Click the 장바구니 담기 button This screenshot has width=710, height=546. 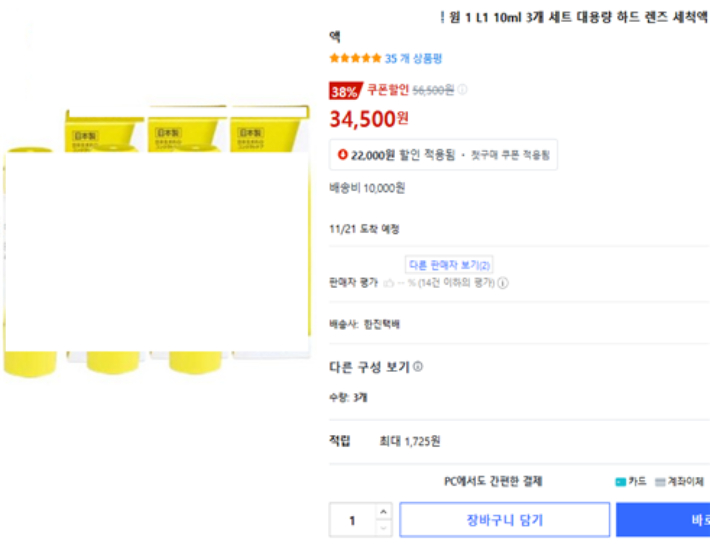click(x=504, y=520)
